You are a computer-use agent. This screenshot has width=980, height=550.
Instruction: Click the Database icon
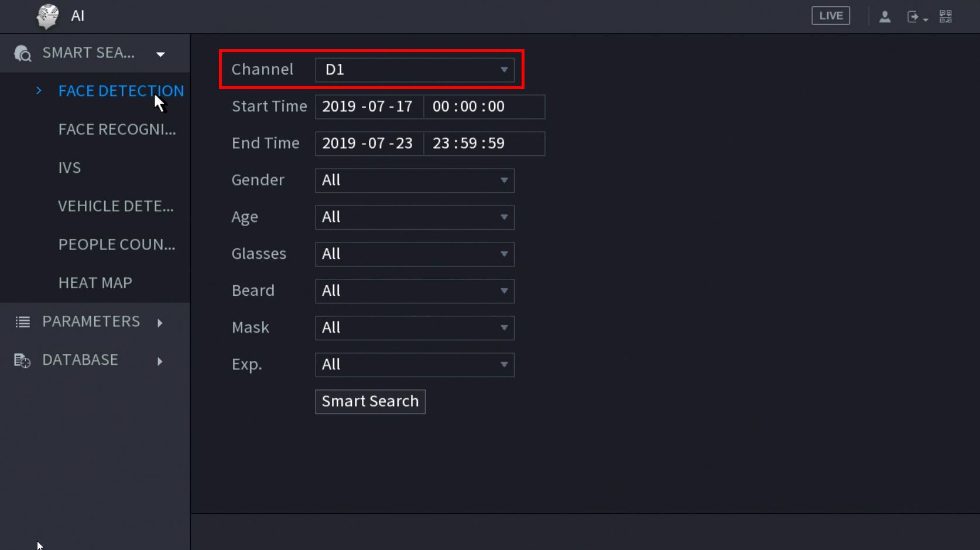coord(22,360)
